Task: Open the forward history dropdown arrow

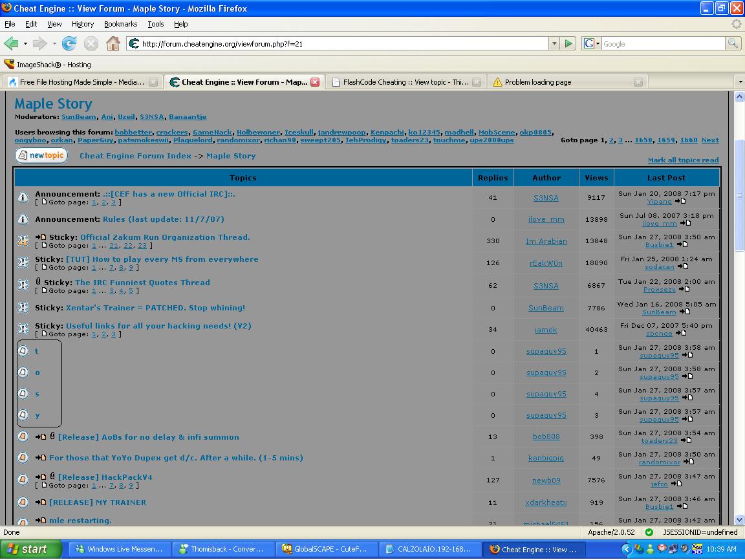Action: point(54,44)
